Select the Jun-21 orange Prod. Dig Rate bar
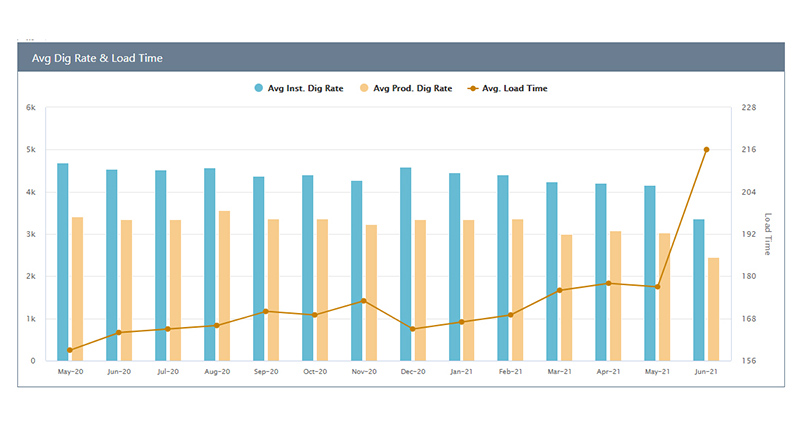The width and height of the screenshot is (800, 437). pos(713,309)
